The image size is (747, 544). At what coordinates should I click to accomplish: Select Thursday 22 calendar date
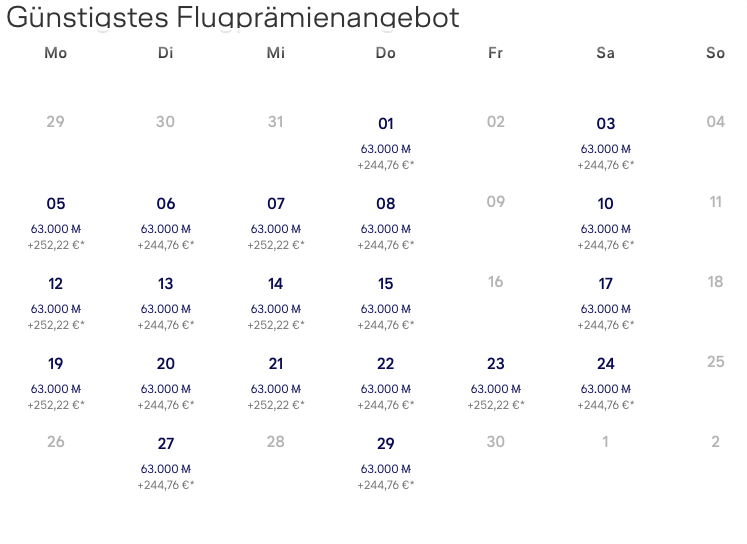point(386,381)
